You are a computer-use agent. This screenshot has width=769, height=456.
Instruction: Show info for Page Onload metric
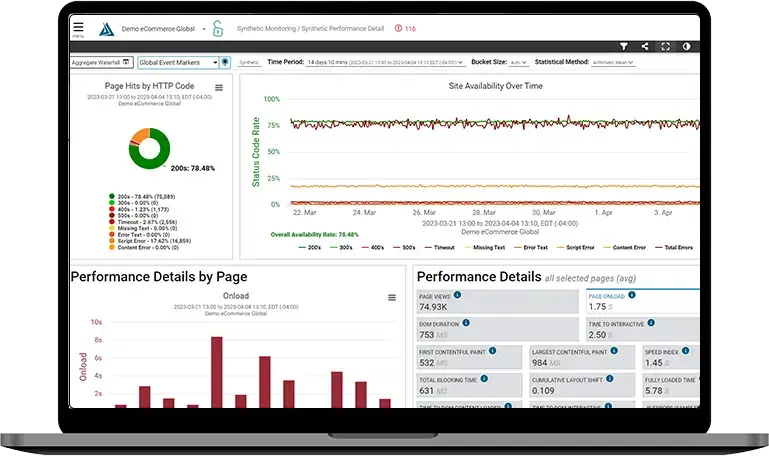[x=632, y=295]
